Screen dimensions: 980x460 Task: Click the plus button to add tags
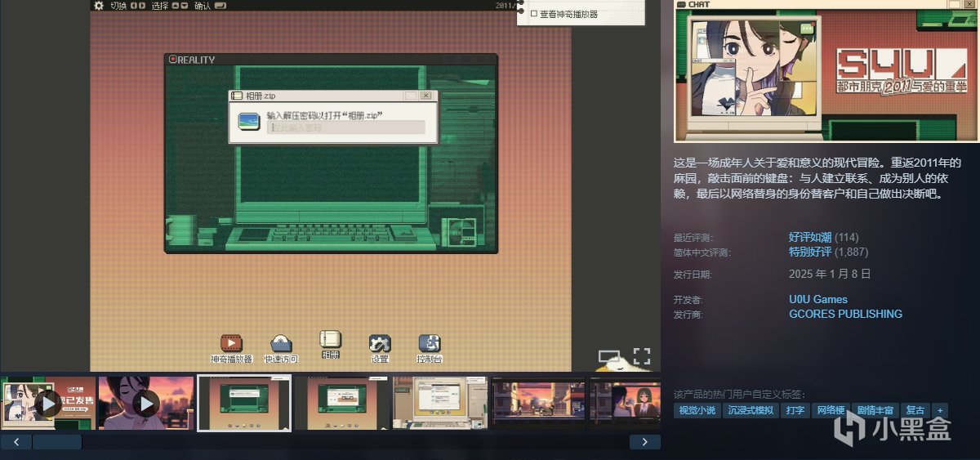[940, 410]
